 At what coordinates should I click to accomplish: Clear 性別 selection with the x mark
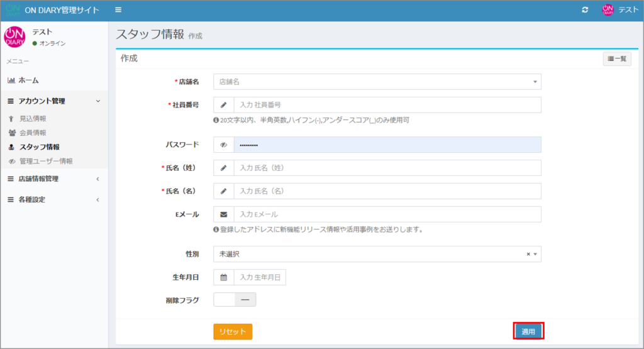point(528,254)
